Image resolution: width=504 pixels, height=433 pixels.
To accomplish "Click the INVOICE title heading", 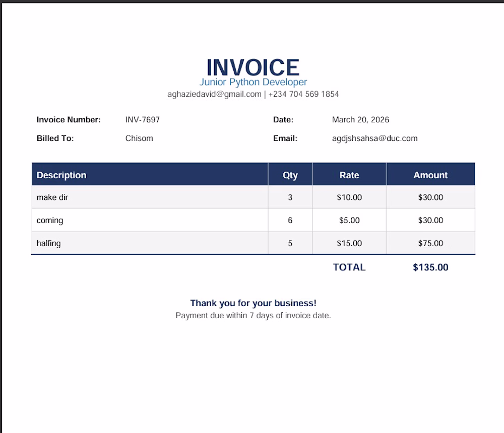I will click(x=253, y=67).
